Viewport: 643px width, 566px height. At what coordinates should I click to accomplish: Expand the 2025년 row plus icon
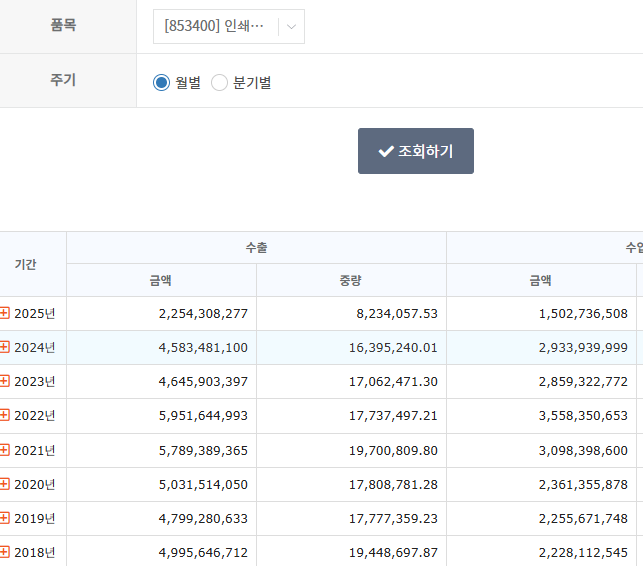coord(5,313)
